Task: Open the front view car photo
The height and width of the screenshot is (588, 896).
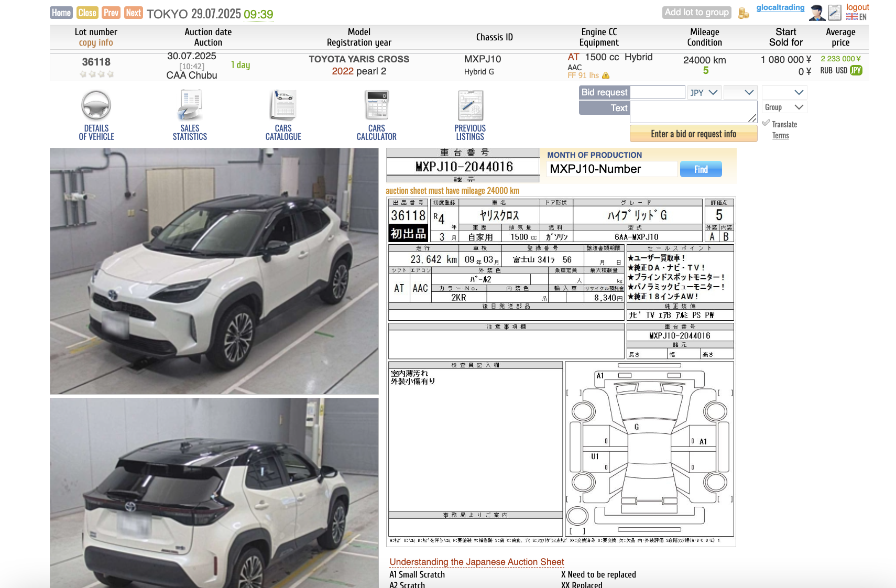Action: coord(214,271)
